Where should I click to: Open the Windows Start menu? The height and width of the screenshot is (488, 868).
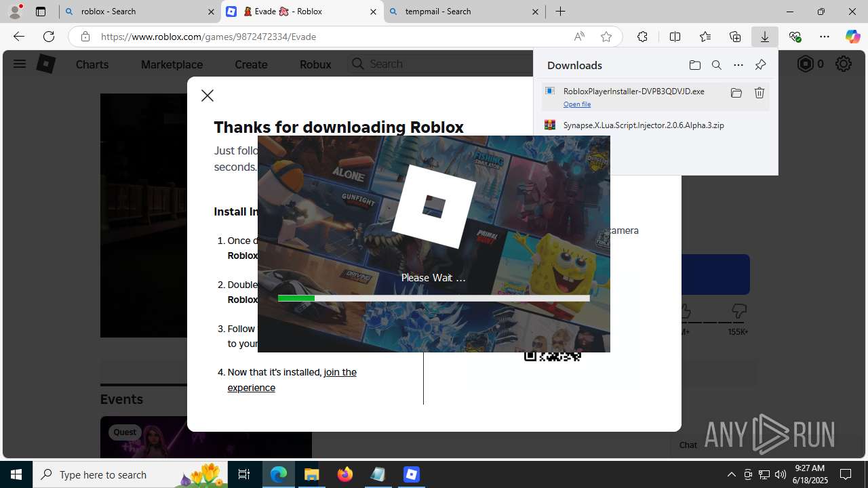[x=16, y=474]
